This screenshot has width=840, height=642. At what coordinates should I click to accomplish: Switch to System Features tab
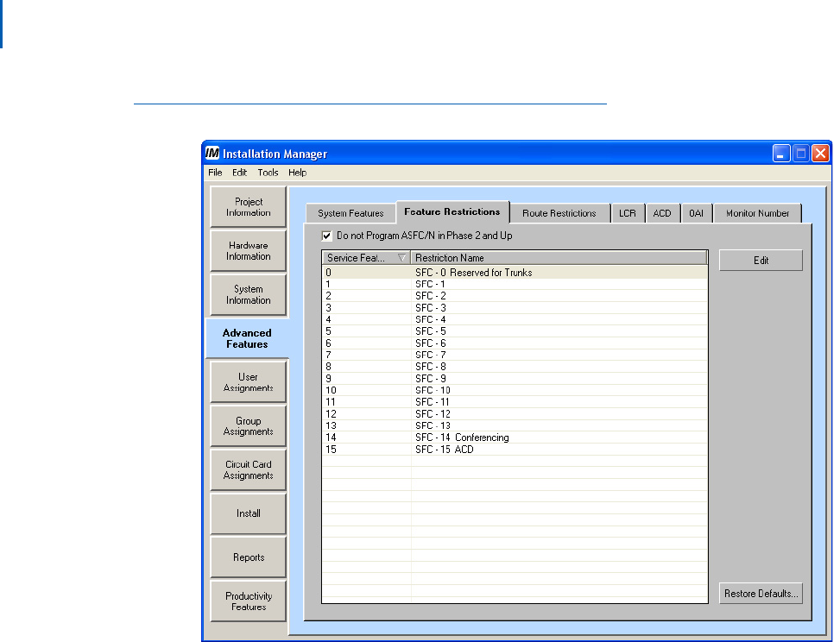351,213
